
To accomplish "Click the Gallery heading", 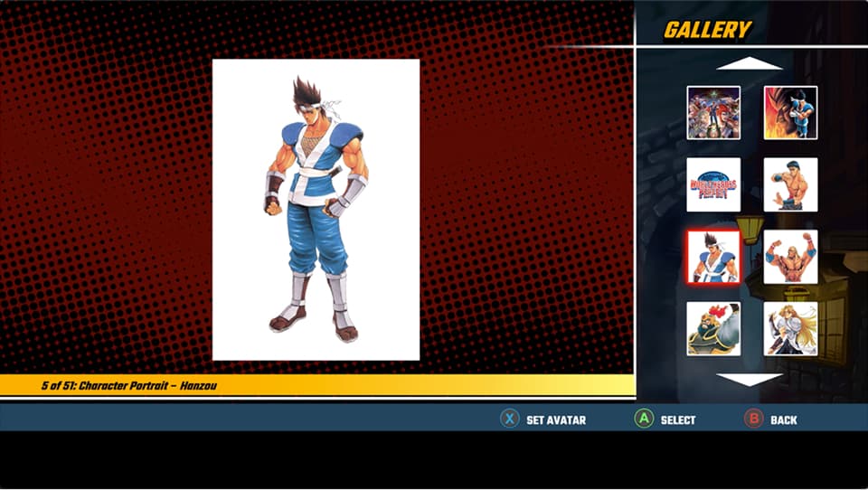I will point(707,29).
